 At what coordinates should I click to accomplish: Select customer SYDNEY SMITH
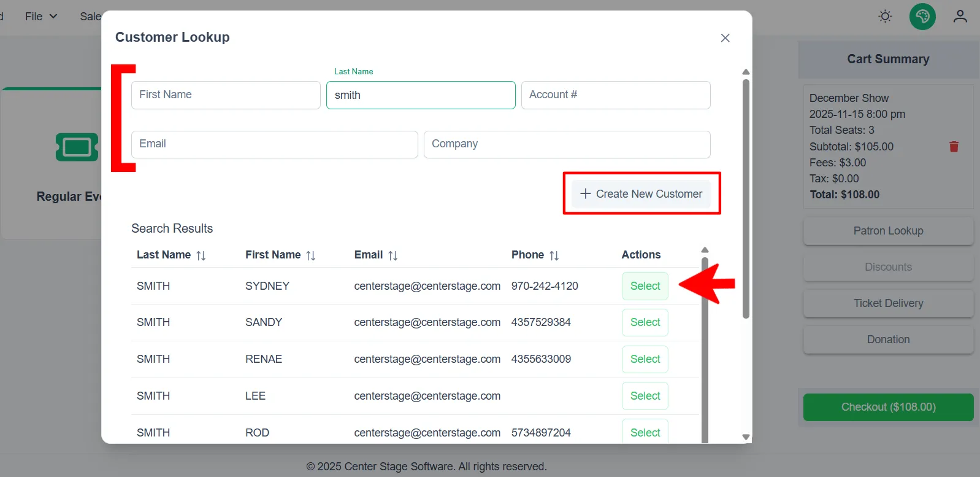click(x=645, y=286)
